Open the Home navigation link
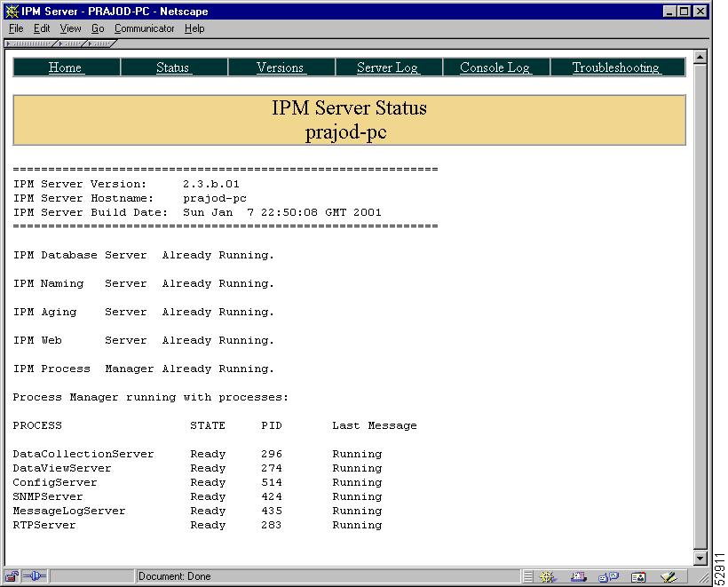Image resolution: width=728 pixels, height=587 pixels. coord(65,67)
